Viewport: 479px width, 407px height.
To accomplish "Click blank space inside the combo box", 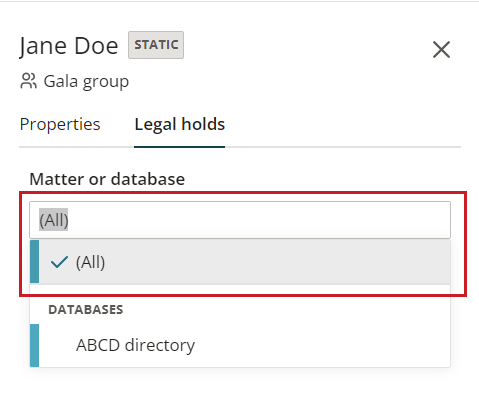I will click(258, 220).
